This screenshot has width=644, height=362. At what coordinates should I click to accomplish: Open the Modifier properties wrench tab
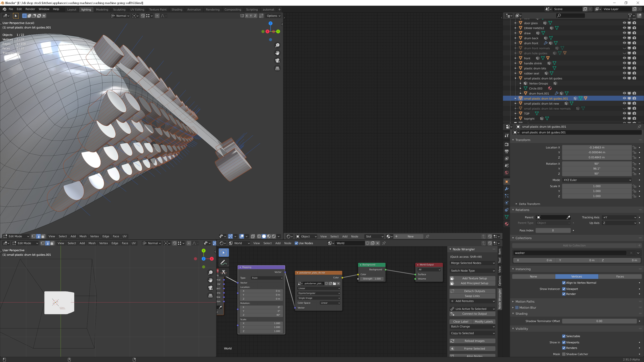point(506,189)
